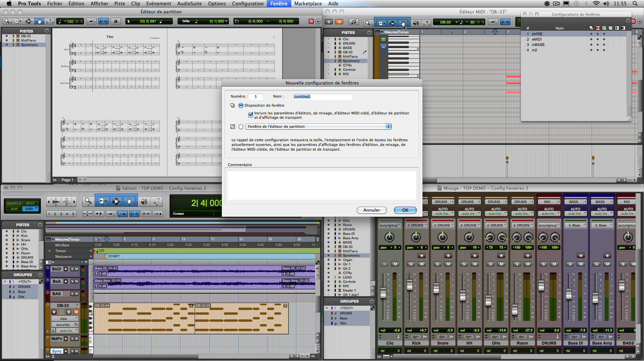Click the Commentaire text area
The image size is (644, 361).
tap(322, 185)
